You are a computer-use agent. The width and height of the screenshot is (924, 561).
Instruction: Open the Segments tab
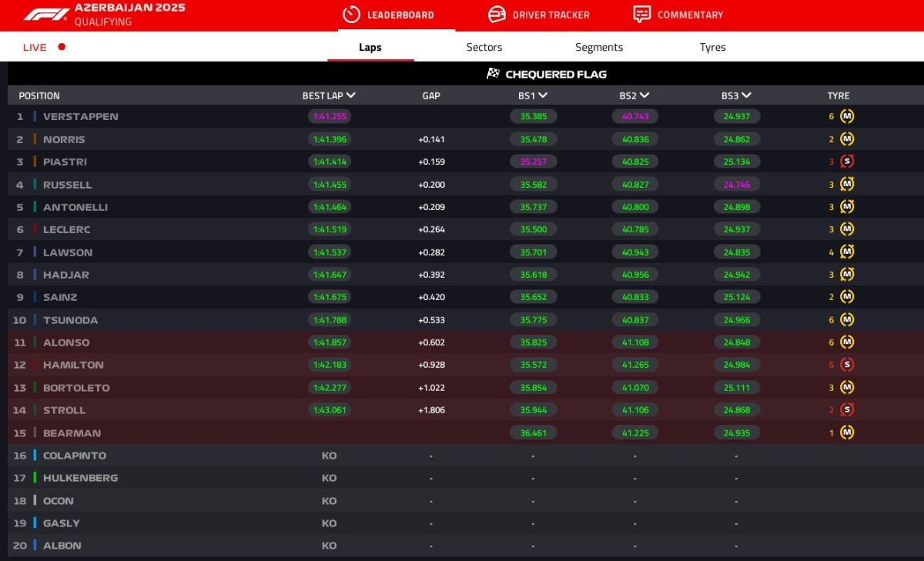tap(598, 47)
